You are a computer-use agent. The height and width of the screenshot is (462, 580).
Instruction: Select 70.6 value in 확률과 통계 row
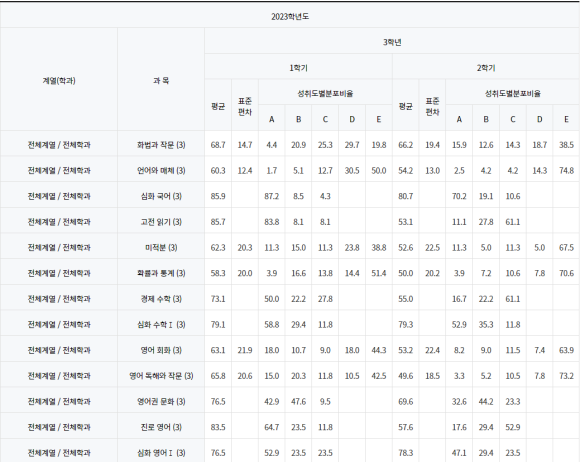pyautogui.click(x=566, y=273)
